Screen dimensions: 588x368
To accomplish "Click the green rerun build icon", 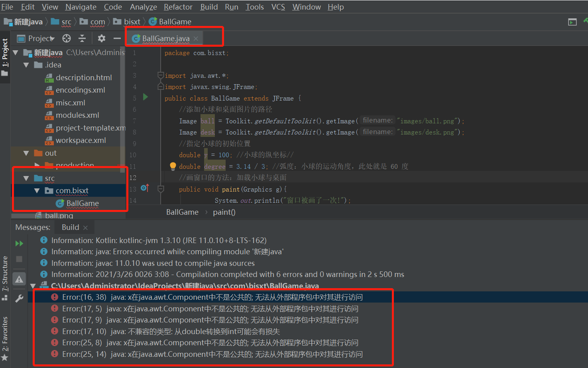I will pos(19,243).
